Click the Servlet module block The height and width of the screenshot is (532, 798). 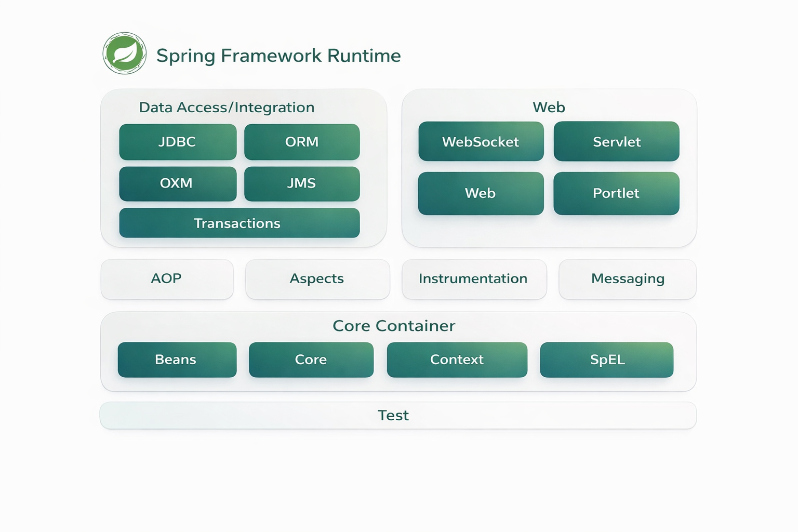(616, 142)
